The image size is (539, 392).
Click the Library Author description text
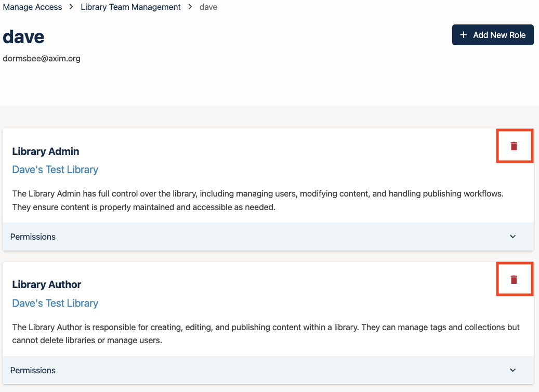[x=265, y=334]
